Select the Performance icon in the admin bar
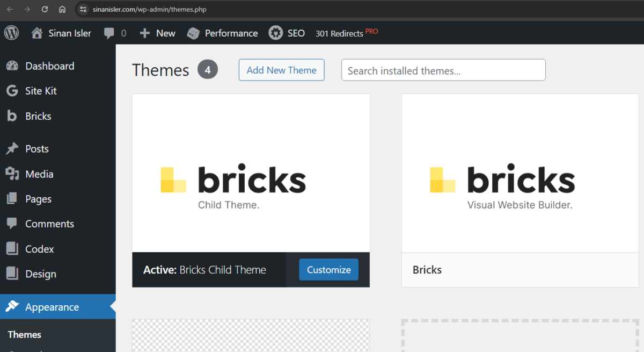This screenshot has width=644, height=352. (x=193, y=33)
